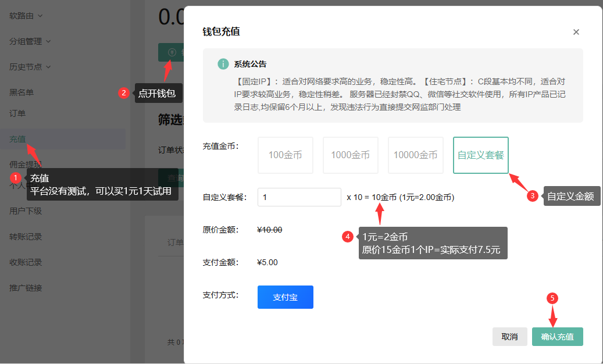This screenshot has height=364, width=603.
Task: Select the 自定义套餐 custom option
Action: pos(480,155)
